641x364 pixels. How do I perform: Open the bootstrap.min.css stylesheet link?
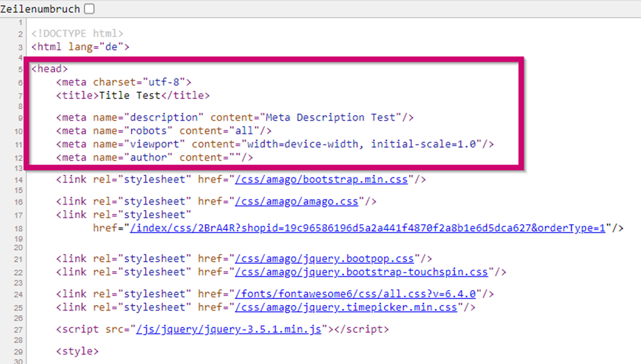coord(322,180)
